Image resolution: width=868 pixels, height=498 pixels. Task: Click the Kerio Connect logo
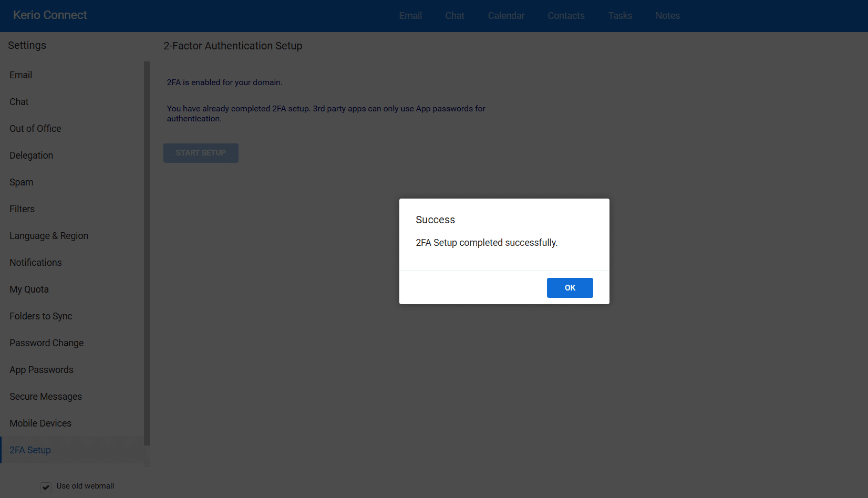(50, 15)
